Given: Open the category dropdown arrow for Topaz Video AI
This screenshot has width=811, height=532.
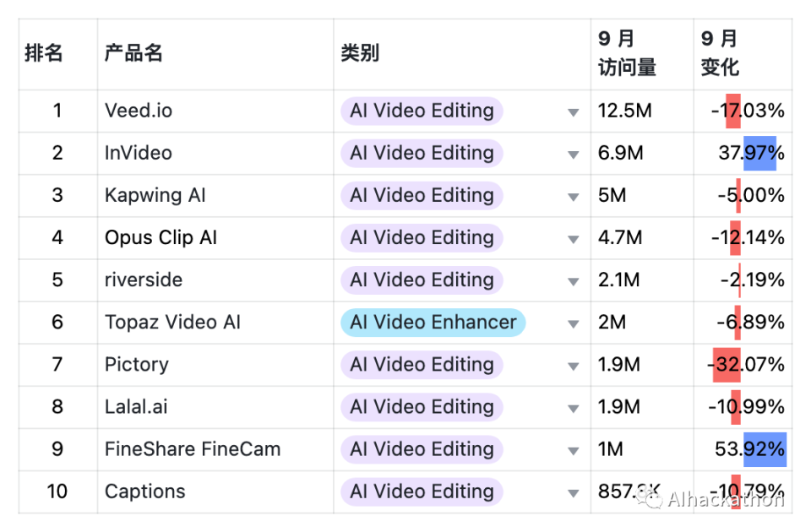Looking at the screenshot, I should click(x=574, y=323).
